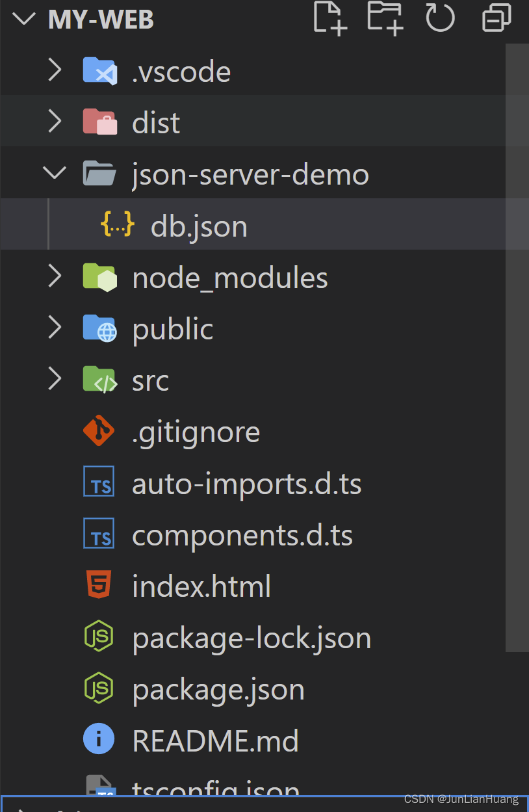
Task: Click the HTML5 icon beside index.html
Action: tap(99, 585)
